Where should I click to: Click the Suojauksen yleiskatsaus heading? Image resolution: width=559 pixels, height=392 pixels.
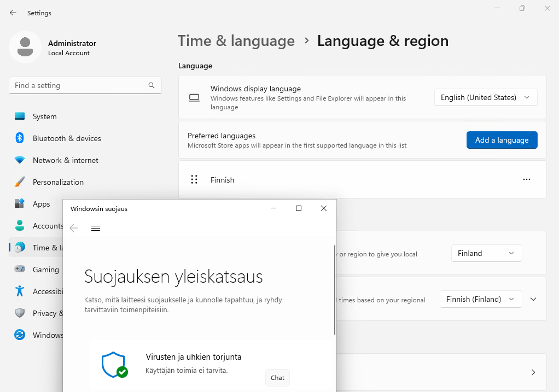pyautogui.click(x=173, y=277)
